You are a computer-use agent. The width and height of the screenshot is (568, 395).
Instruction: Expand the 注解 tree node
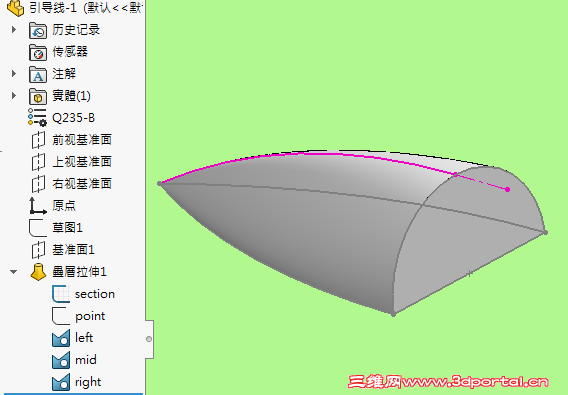click(14, 74)
